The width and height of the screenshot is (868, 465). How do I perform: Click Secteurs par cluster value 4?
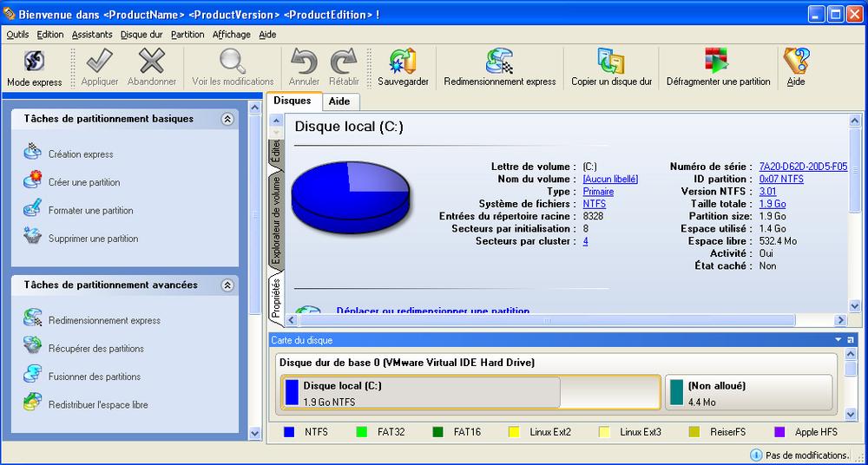586,241
